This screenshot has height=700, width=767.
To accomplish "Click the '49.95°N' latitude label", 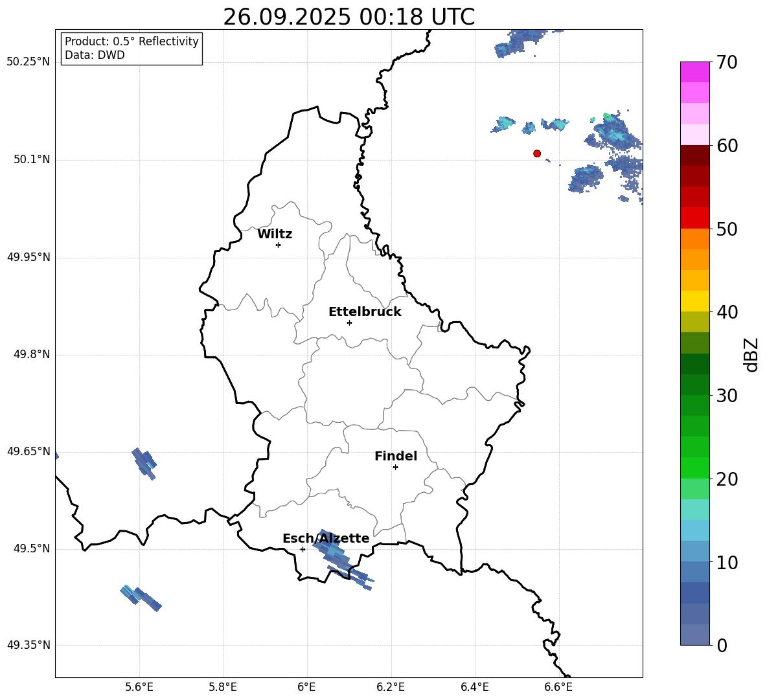I will [x=29, y=257].
